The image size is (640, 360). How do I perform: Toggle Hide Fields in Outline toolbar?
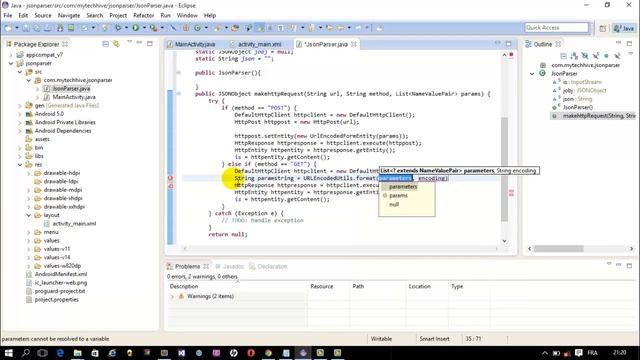click(x=585, y=56)
